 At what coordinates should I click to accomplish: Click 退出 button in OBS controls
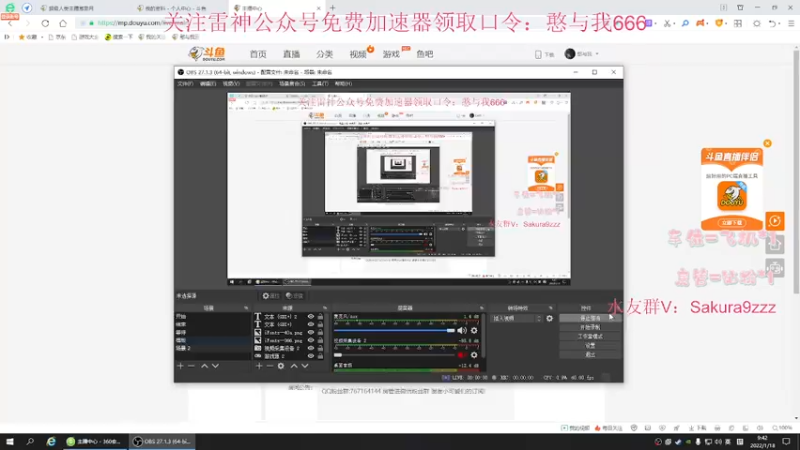[590, 355]
